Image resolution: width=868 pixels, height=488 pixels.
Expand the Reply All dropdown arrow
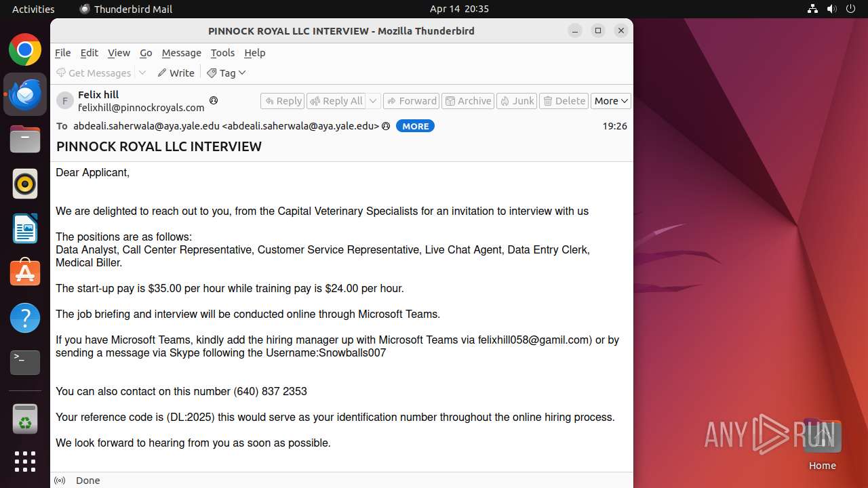[373, 101]
